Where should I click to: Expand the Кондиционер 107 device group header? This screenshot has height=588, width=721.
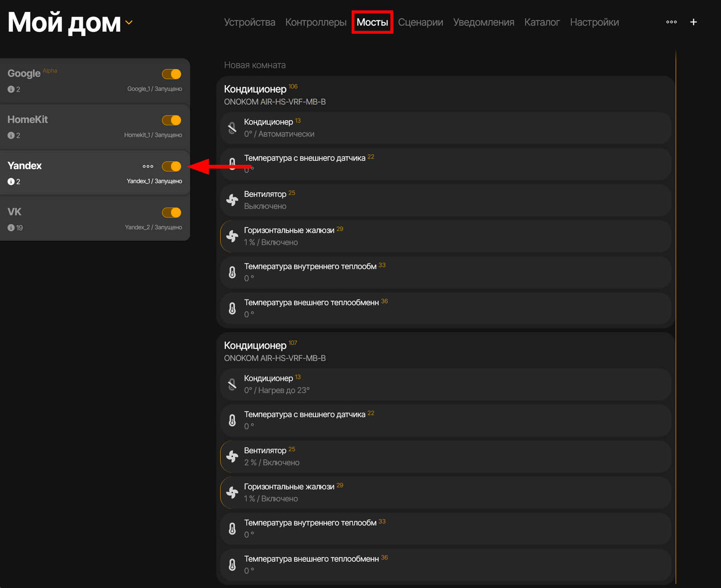tap(255, 346)
